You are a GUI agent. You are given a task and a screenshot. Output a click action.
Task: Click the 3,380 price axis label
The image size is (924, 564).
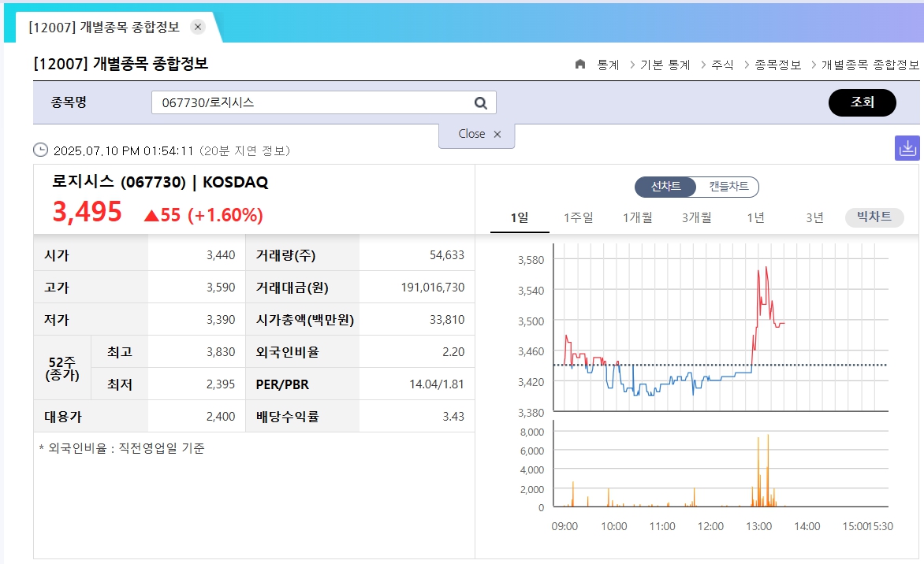(x=531, y=413)
